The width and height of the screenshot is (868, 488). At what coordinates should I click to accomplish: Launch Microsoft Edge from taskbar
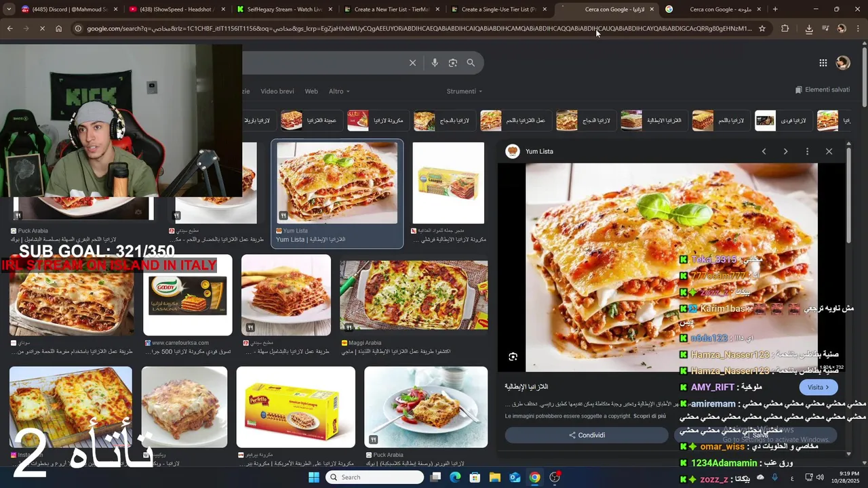(455, 477)
